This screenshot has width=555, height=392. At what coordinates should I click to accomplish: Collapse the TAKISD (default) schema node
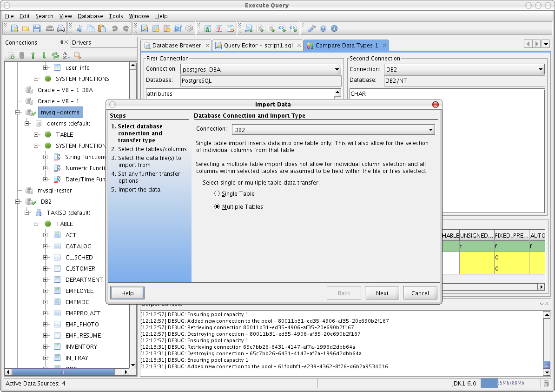click(x=26, y=213)
